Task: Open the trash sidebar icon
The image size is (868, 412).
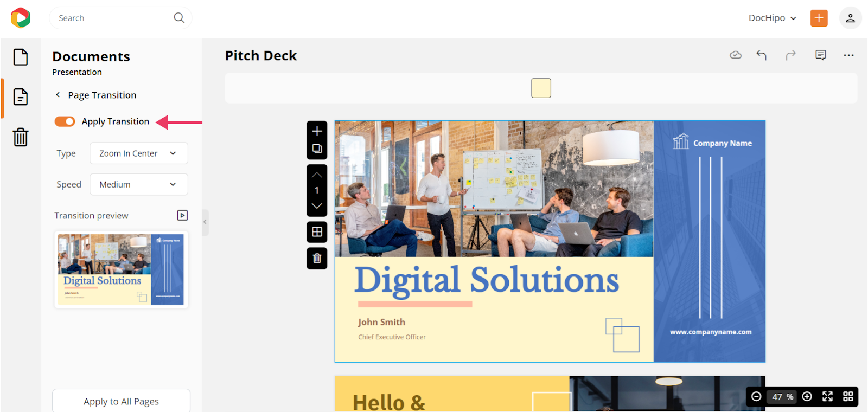Action: 21,137
